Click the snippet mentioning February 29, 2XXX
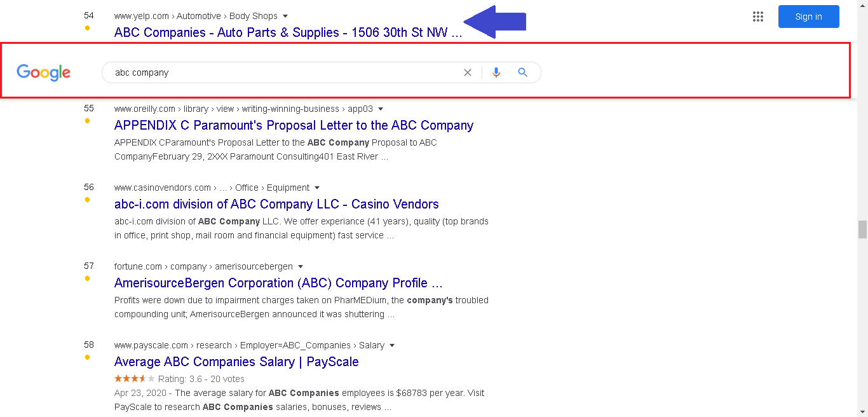Screen dimensions: 868x417 [276, 149]
